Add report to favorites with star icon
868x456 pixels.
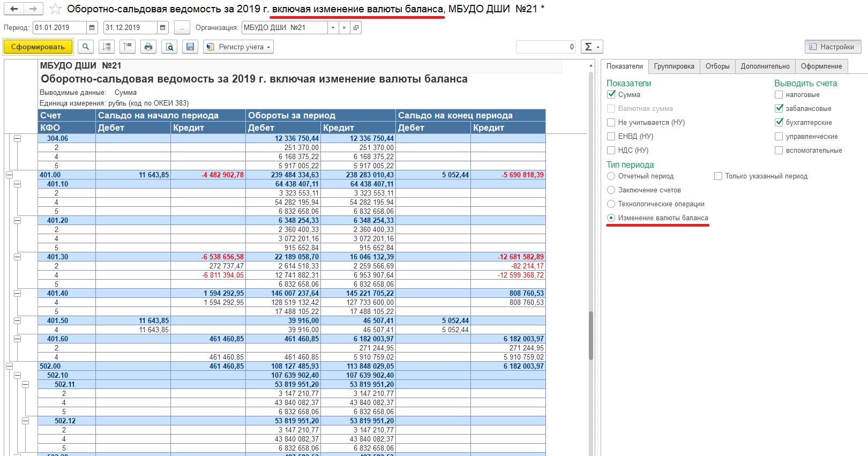pos(55,9)
